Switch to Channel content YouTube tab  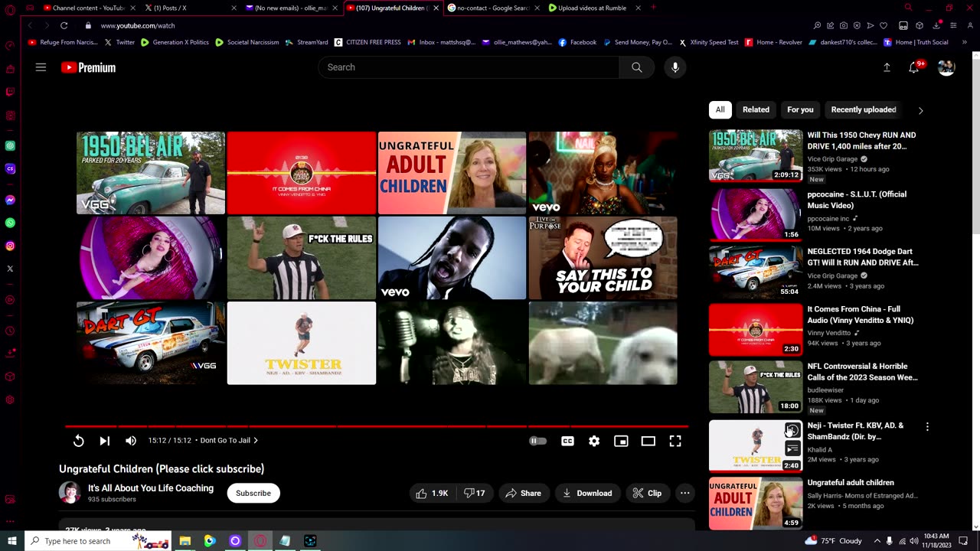(x=88, y=8)
